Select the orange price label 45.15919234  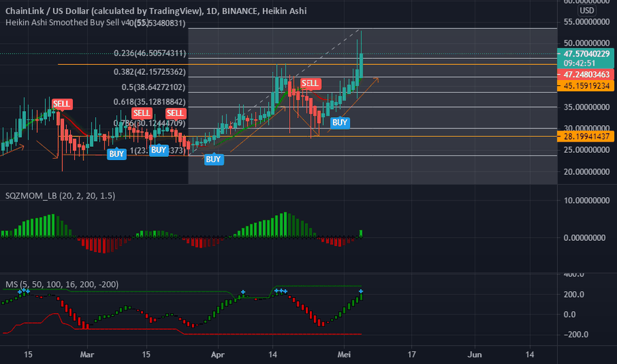[x=586, y=86]
